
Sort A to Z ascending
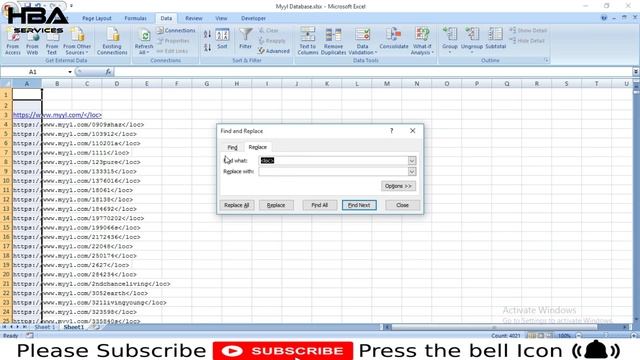(207, 34)
